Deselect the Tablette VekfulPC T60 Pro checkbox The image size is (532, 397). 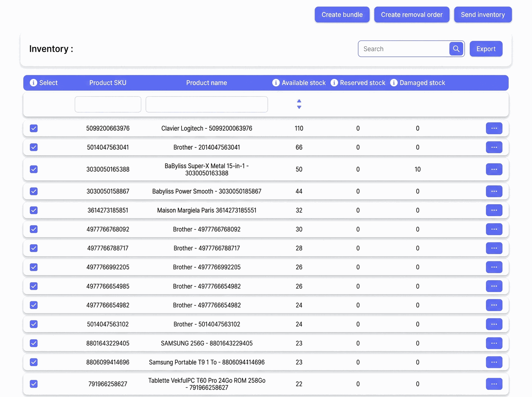click(x=34, y=384)
